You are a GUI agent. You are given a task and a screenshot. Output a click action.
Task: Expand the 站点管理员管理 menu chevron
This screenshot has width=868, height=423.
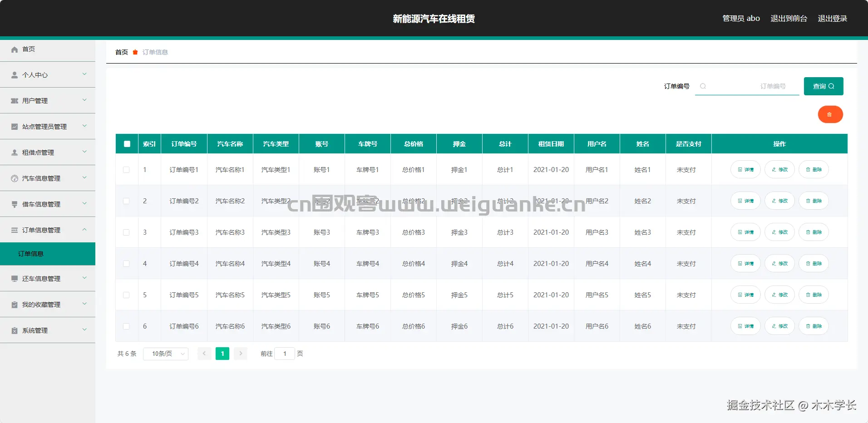[84, 126]
